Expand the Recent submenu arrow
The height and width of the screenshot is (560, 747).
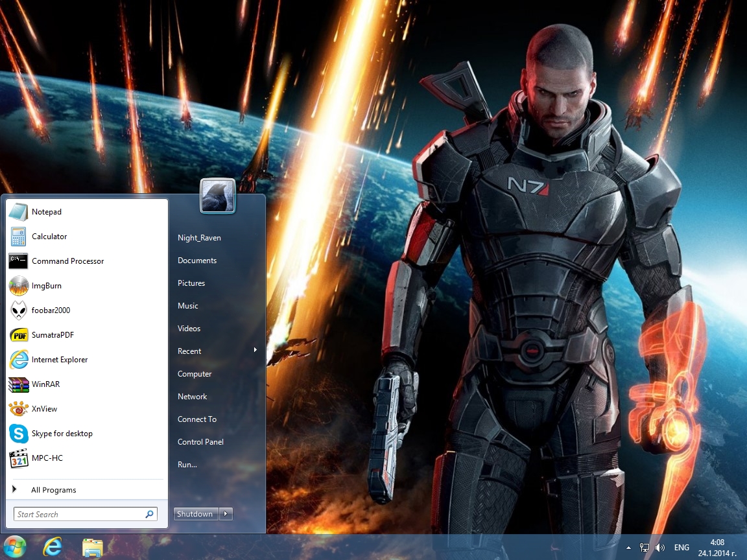(x=255, y=350)
